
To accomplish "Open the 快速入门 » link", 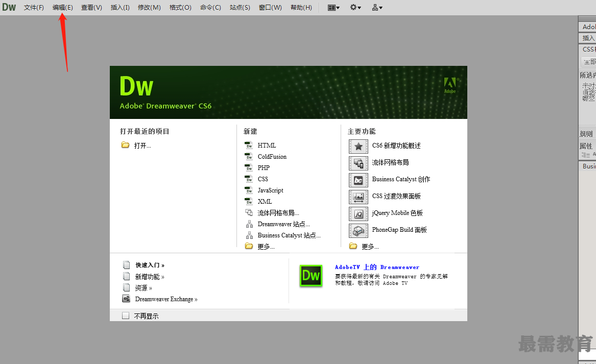I will 150,265.
